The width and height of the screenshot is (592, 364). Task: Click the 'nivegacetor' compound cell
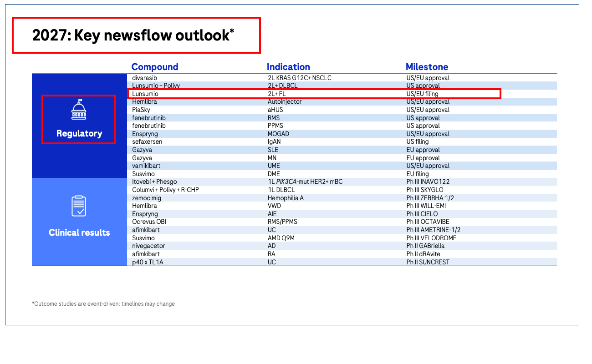pyautogui.click(x=148, y=246)
